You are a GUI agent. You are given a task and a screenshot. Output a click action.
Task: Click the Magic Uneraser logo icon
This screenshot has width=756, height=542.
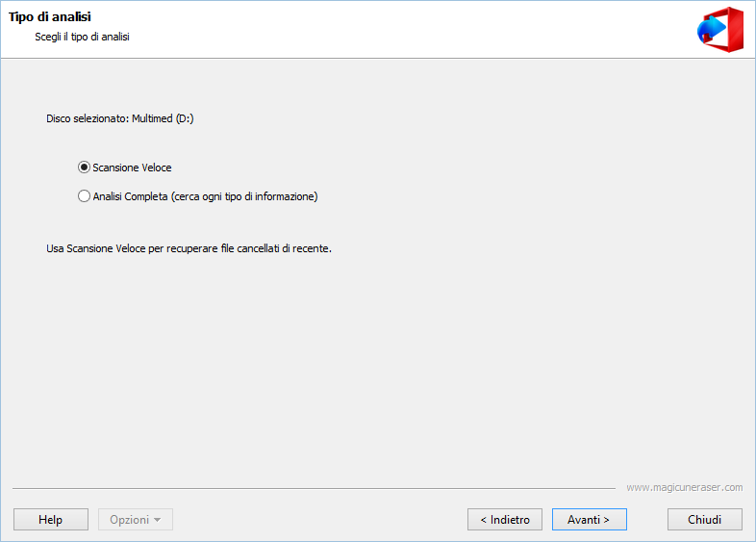tap(719, 27)
